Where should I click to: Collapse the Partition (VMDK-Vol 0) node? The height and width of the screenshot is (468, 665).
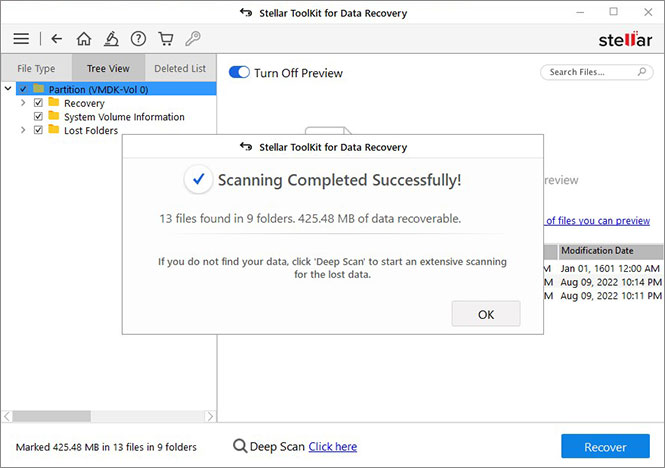tap(8, 89)
